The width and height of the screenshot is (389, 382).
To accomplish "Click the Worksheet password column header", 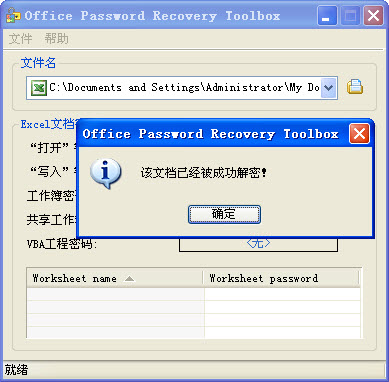I will click(x=282, y=278).
